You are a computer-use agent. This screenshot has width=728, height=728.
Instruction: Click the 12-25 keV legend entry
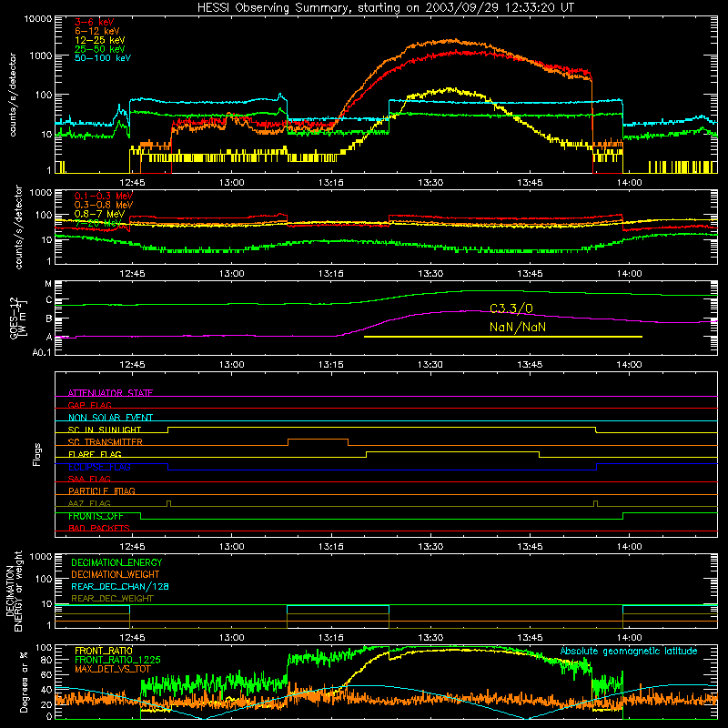click(x=100, y=40)
